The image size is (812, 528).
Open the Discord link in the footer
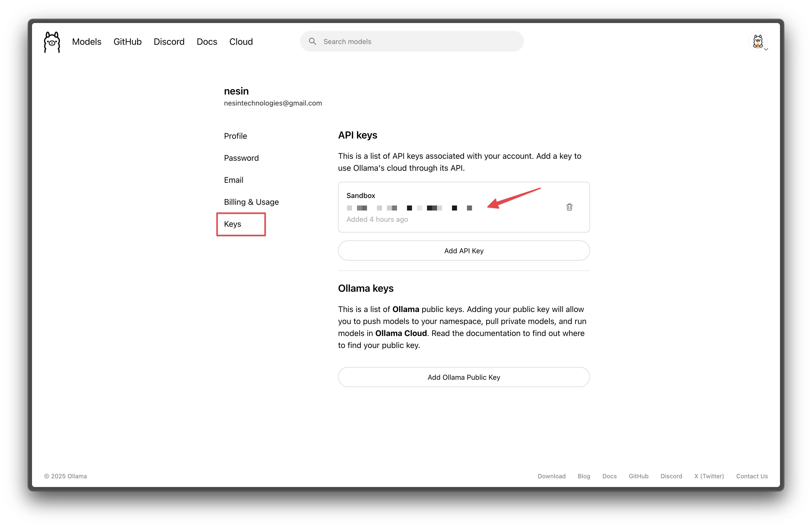coord(671,476)
